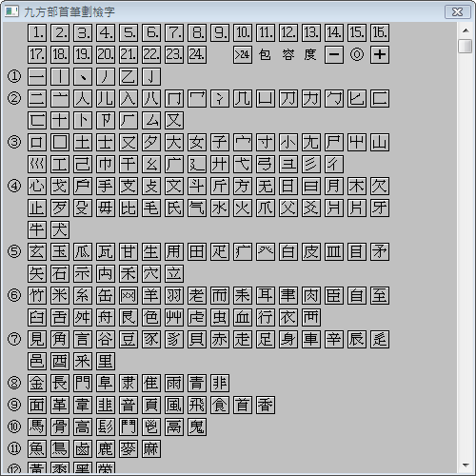
Task: Click the vertical scrollbar thumb
Action: (466, 46)
